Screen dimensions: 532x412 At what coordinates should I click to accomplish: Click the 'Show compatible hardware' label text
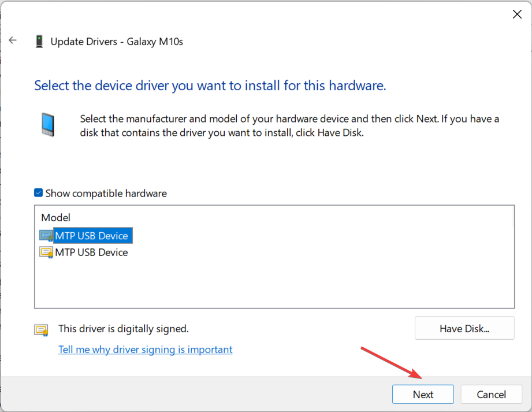[106, 194]
